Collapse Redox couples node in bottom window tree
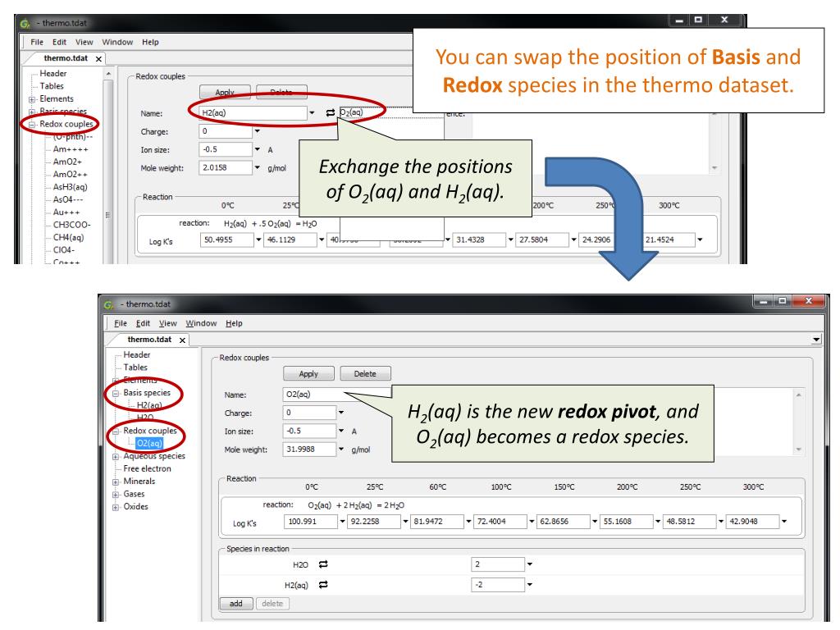 click(116, 431)
